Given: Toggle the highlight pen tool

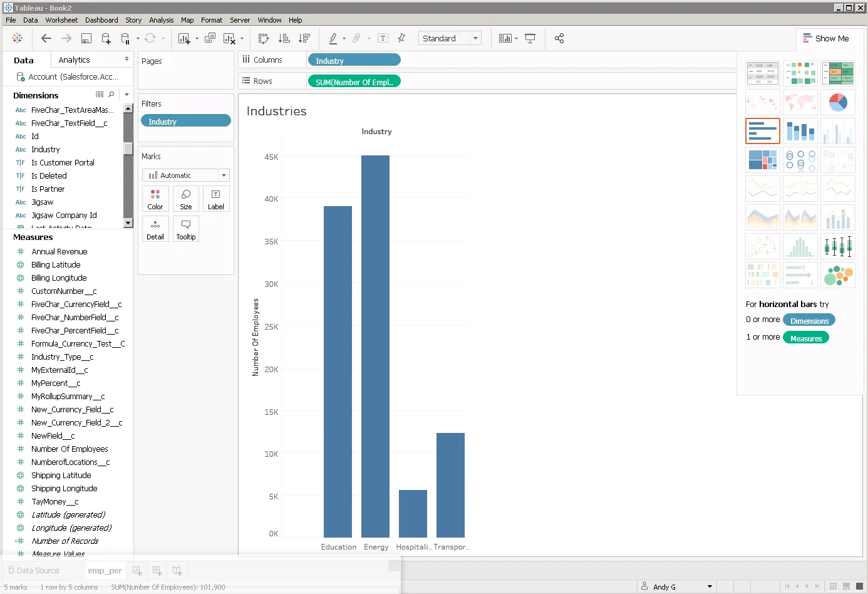Looking at the screenshot, I should (333, 38).
